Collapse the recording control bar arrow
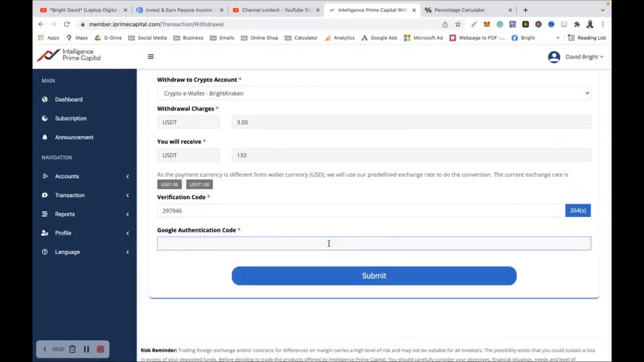The height and width of the screenshot is (362, 644). click(x=44, y=349)
